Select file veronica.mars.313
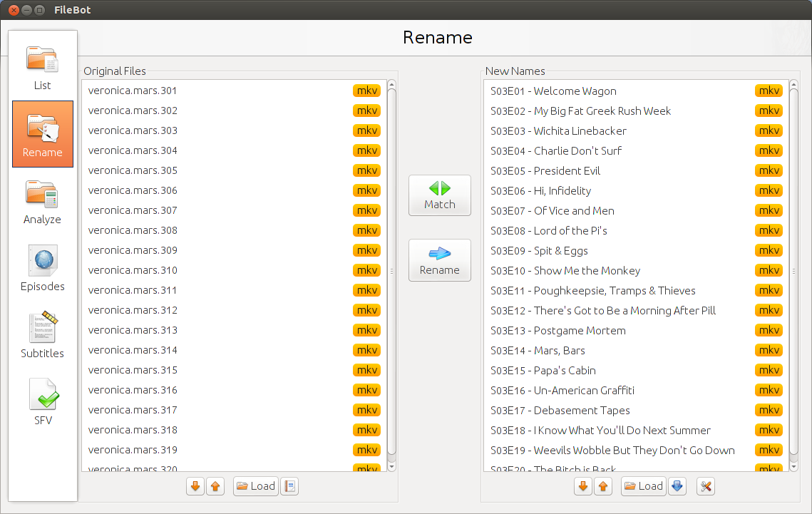Viewport: 812px width, 514px height. pyautogui.click(x=234, y=330)
